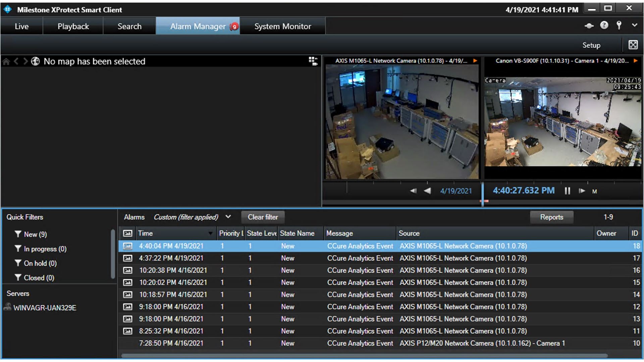The width and height of the screenshot is (644, 362).
Task: Open the Search tab
Action: [x=129, y=26]
